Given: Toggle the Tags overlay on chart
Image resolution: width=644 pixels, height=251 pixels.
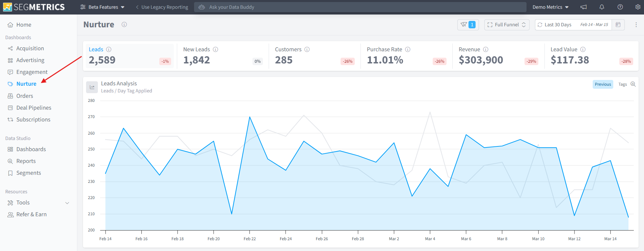Looking at the screenshot, I should [622, 84].
